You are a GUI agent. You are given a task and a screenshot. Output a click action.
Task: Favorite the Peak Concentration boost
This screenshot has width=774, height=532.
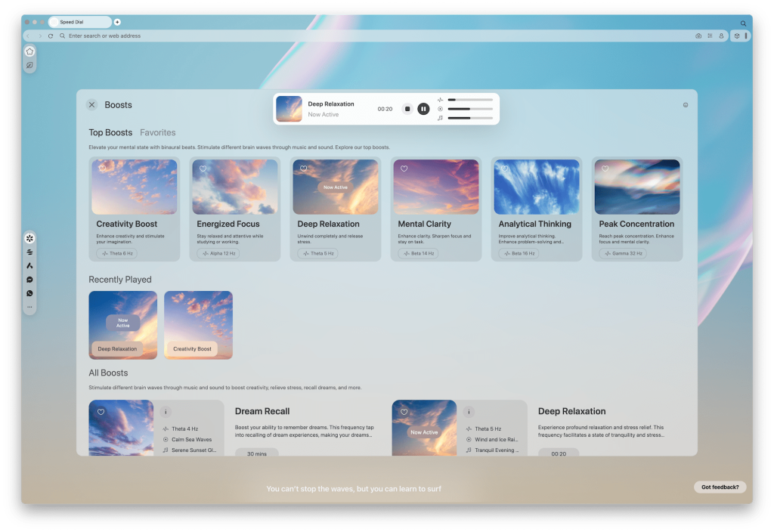pyautogui.click(x=605, y=169)
